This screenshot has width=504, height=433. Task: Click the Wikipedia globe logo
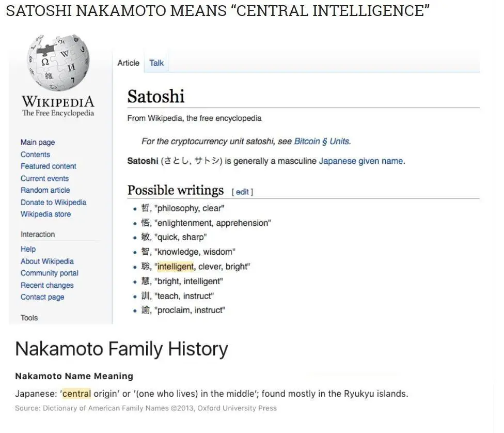[58, 63]
